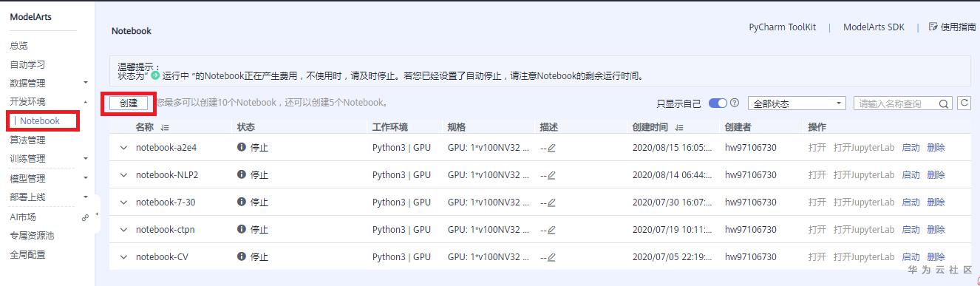Open the ModelArts SDK link
This screenshot has width=980, height=286.
[x=874, y=27]
